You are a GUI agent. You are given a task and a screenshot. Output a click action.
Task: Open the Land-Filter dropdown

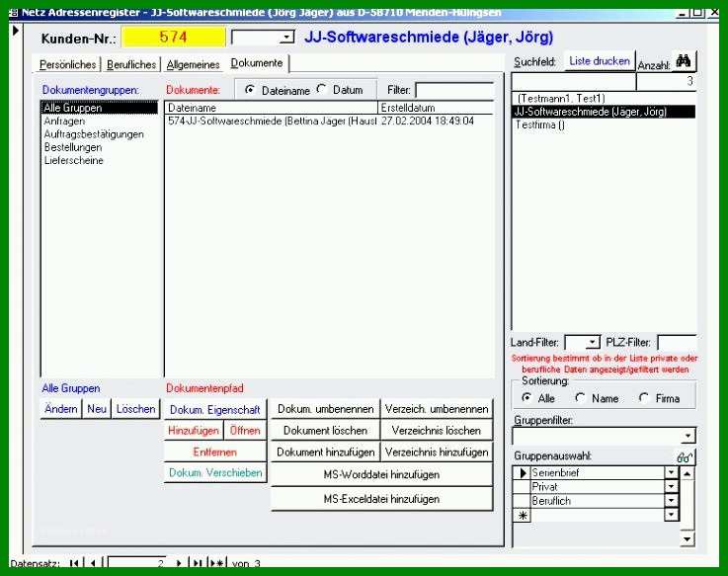(x=593, y=343)
